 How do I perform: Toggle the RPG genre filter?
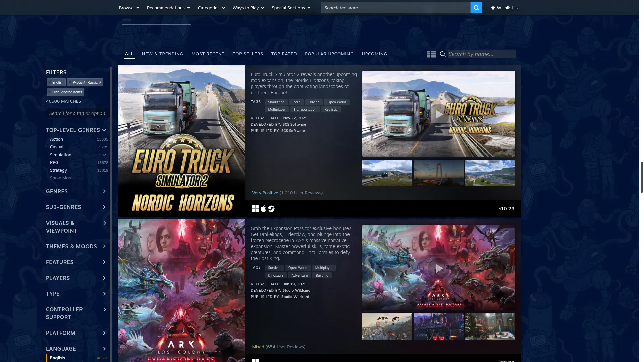pyautogui.click(x=79, y=163)
